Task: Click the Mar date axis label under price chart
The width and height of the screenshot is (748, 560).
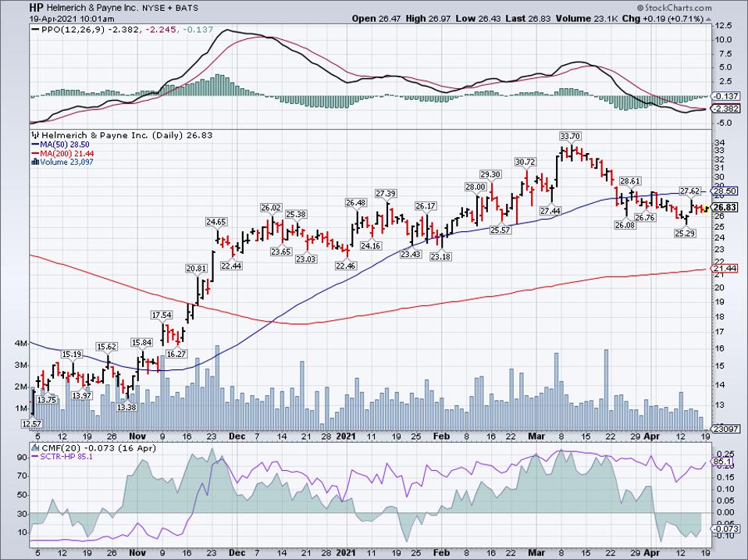Action: [x=537, y=436]
